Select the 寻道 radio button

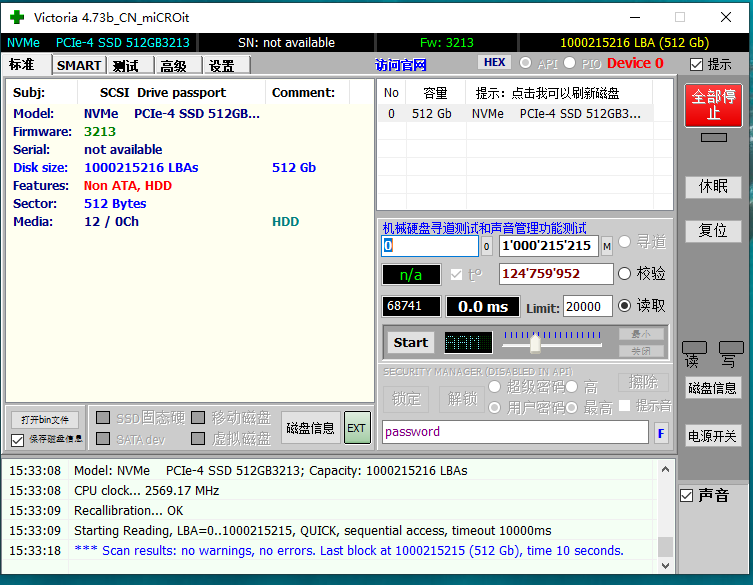click(x=624, y=242)
